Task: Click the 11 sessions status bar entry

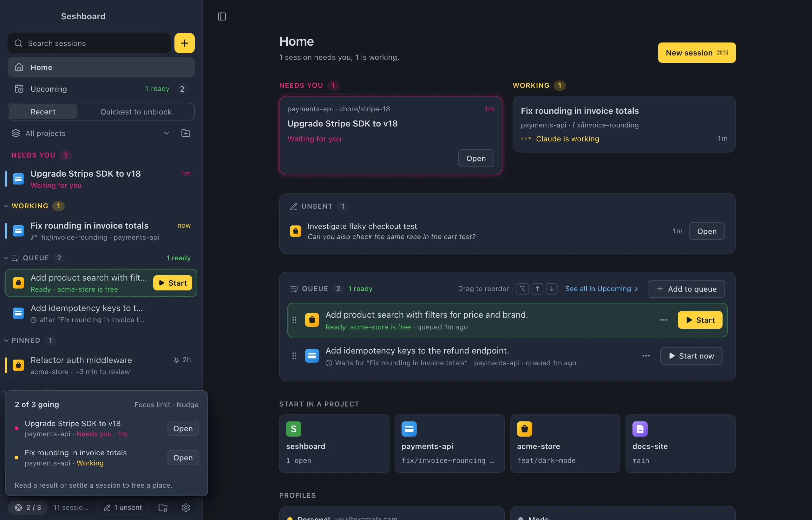Action: coord(71,508)
